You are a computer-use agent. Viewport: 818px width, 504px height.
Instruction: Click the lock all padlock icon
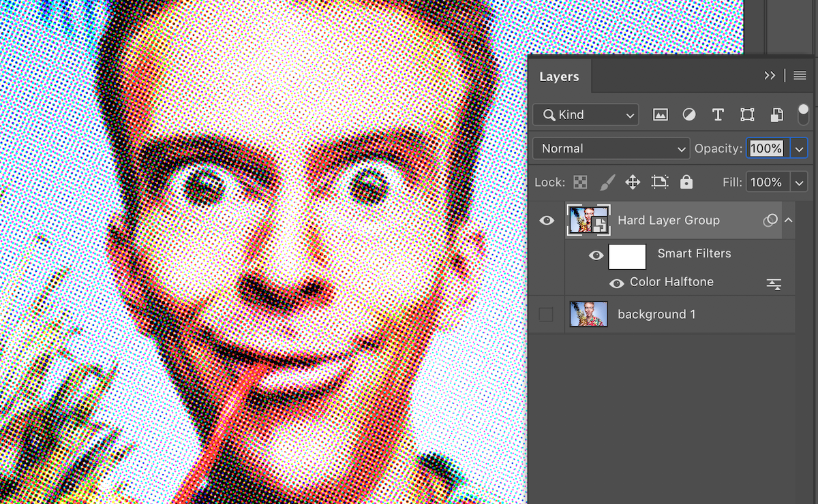tap(686, 182)
